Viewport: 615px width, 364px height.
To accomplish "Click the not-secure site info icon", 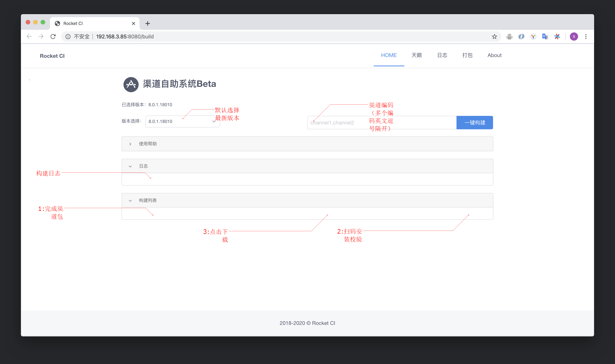I will tap(68, 37).
